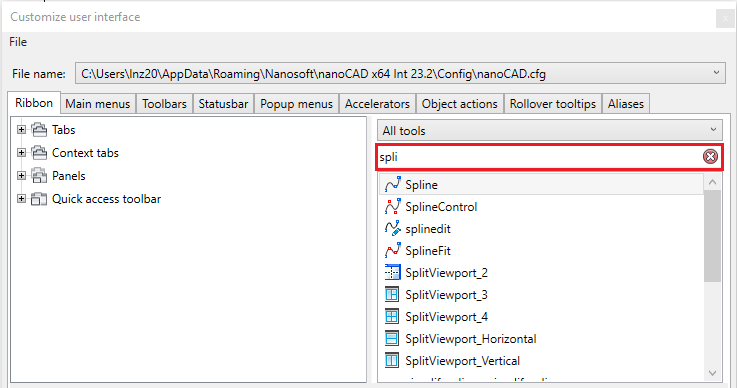The width and height of the screenshot is (737, 388).
Task: Switch to the Statusbar tab
Action: tap(223, 103)
